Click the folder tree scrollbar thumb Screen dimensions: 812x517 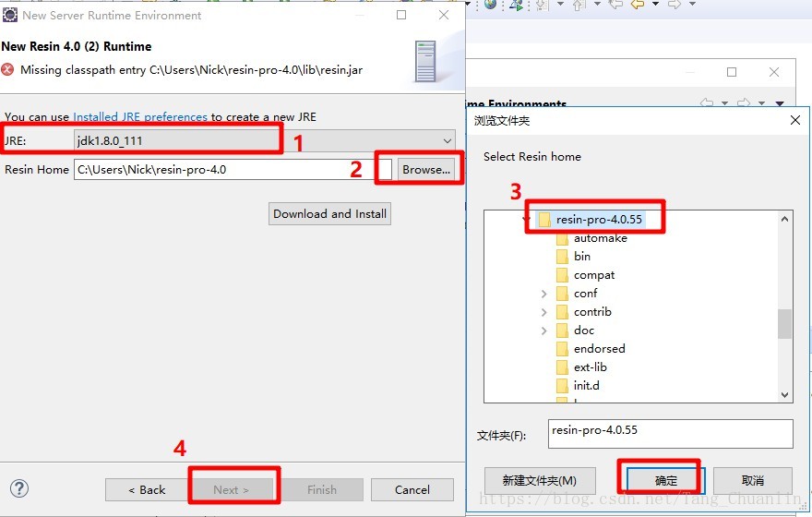(x=784, y=324)
